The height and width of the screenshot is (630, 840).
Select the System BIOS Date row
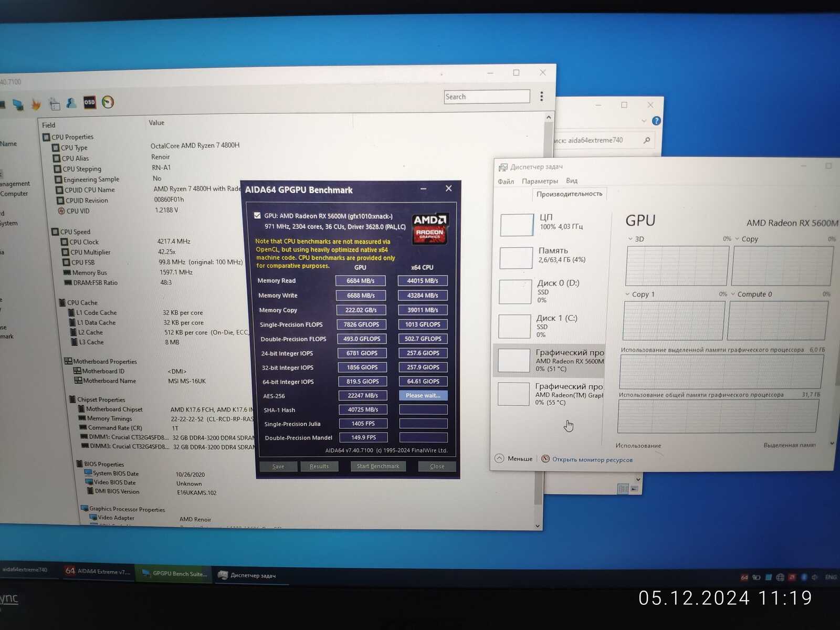[144, 474]
